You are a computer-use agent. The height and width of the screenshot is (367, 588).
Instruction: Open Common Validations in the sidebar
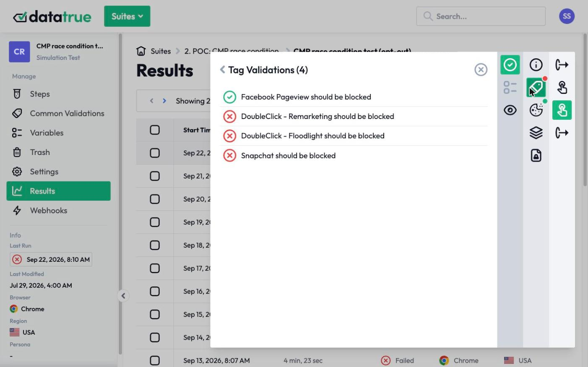pyautogui.click(x=58, y=113)
